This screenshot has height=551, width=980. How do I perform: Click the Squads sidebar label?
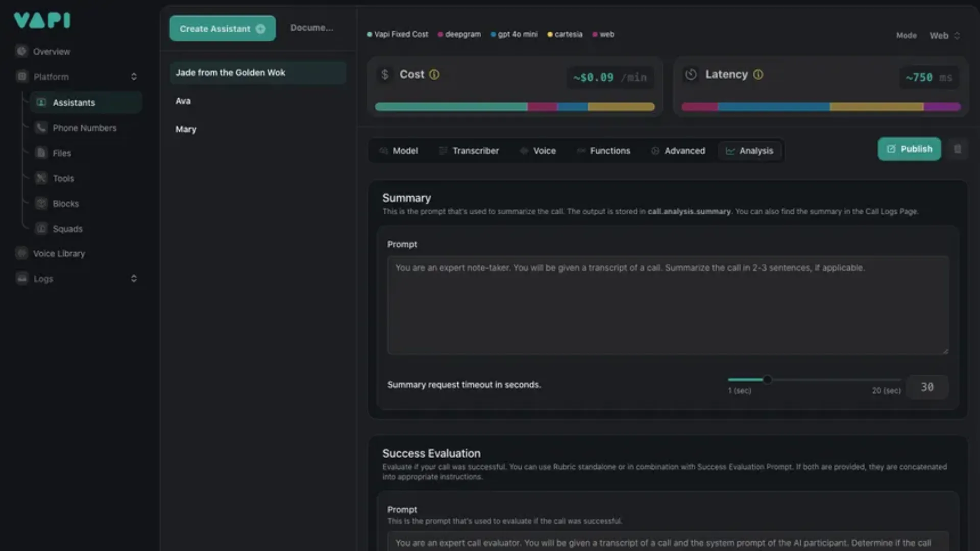(67, 229)
